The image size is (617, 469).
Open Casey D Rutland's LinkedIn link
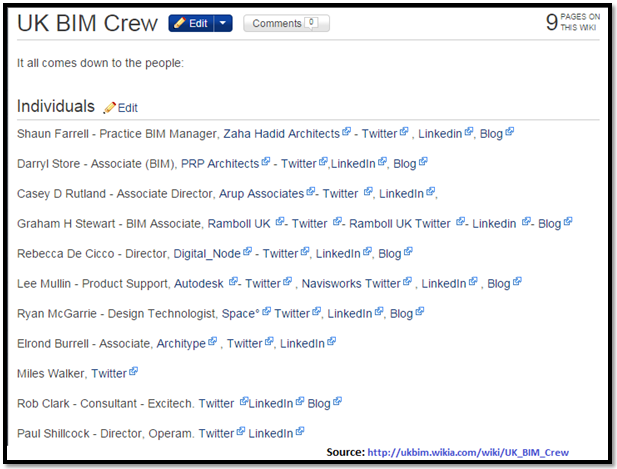pos(401,194)
